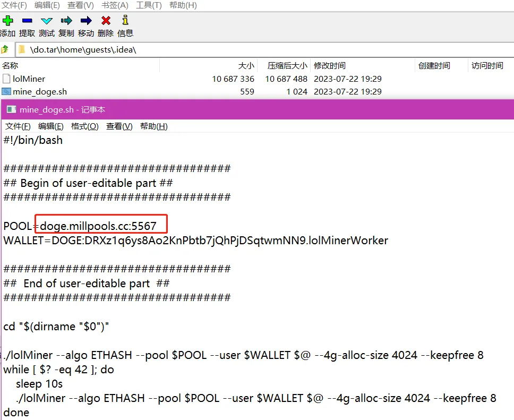Click the Info (信息) icon
This screenshot has width=514, height=420.
coord(125,21)
